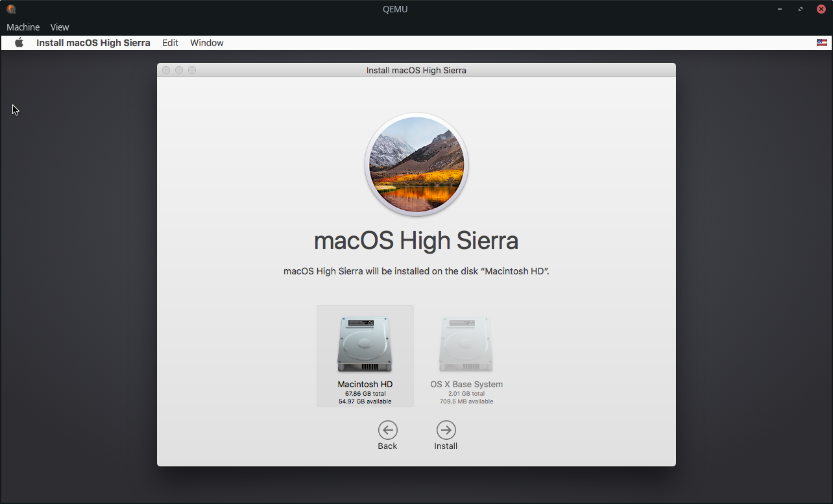833x504 pixels.
Task: Click the US flag input source icon
Action: 822,43
